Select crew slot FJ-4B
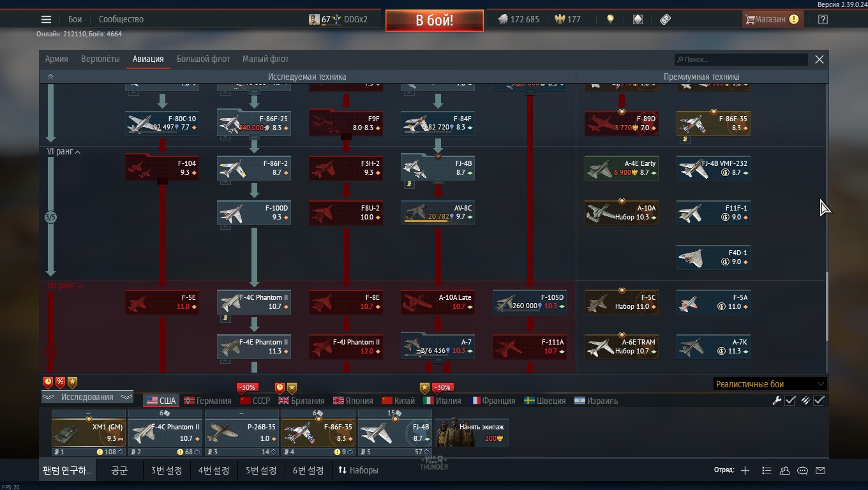Viewport: 868px width, 490px height. [x=395, y=433]
